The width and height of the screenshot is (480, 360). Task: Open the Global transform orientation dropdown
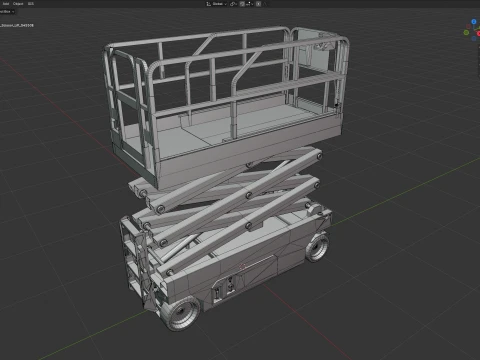[220, 4]
